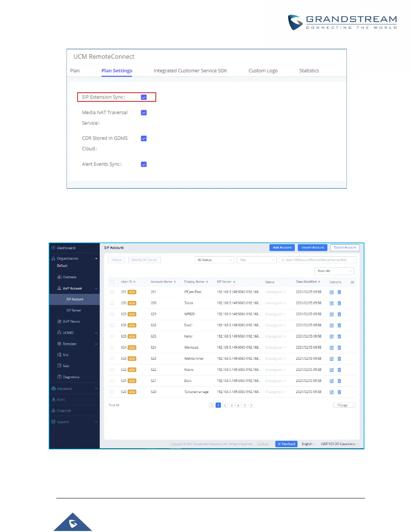This screenshot has height=532, width=411.
Task: Open the All Status filter dropdown
Action: coord(214,260)
